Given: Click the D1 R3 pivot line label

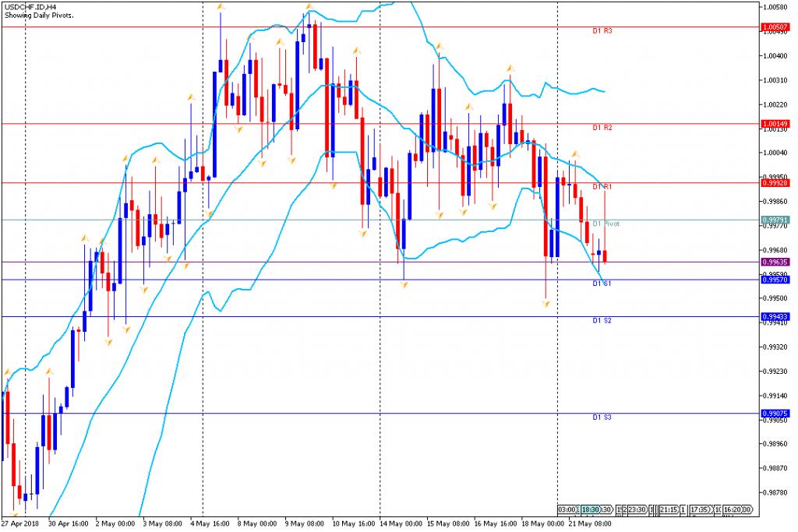Looking at the screenshot, I should tap(602, 31).
